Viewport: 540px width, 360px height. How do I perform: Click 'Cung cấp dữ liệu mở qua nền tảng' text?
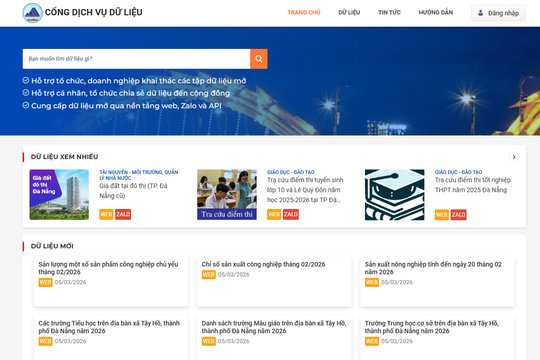126,106
